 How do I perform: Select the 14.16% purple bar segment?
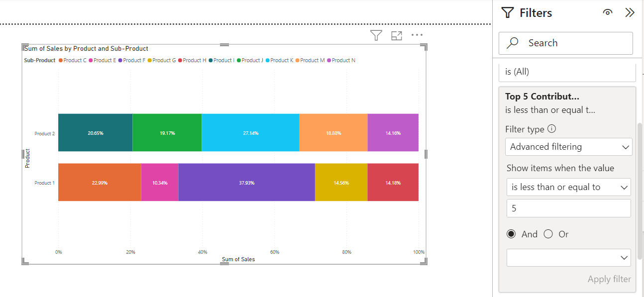[x=393, y=132]
